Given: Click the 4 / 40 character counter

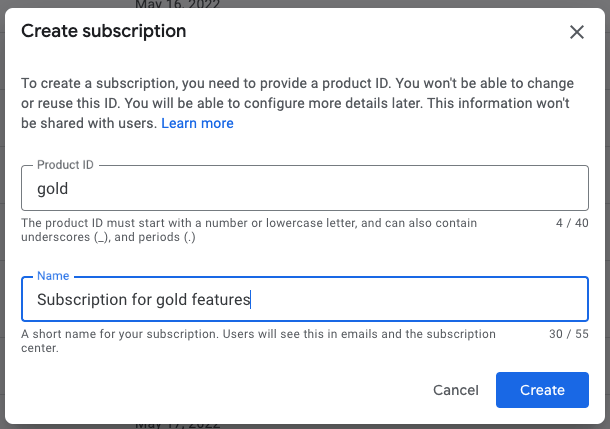Looking at the screenshot, I should click(572, 223).
